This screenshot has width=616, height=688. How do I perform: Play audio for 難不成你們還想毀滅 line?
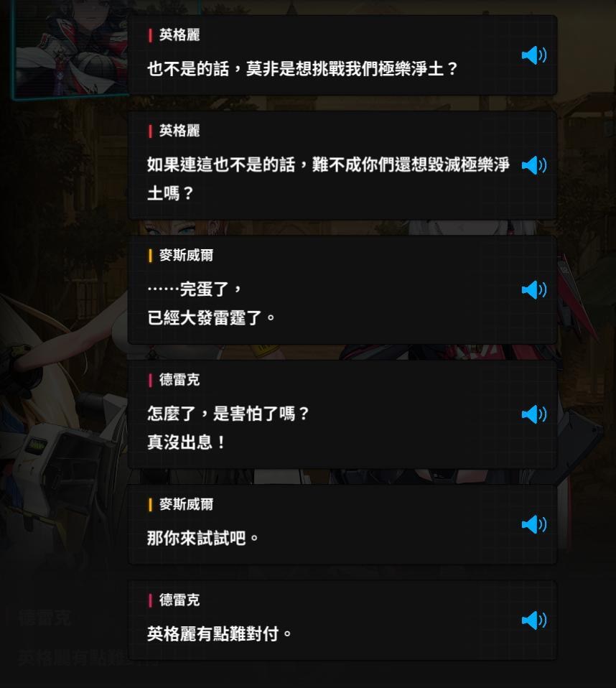click(534, 165)
